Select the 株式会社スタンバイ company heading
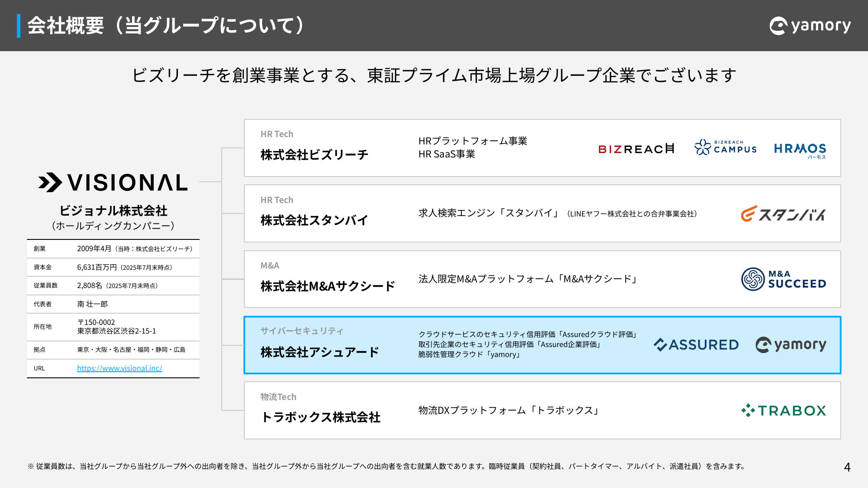Image resolution: width=868 pixels, height=488 pixels. coord(314,220)
